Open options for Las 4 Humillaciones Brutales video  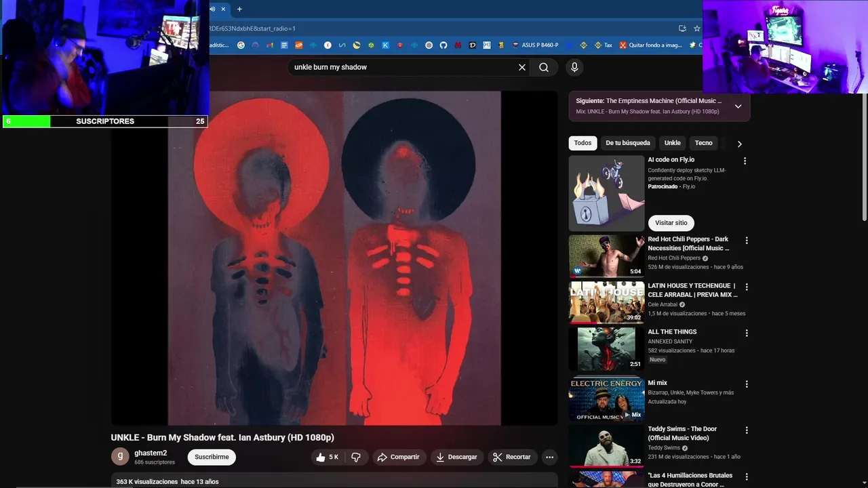pyautogui.click(x=747, y=477)
